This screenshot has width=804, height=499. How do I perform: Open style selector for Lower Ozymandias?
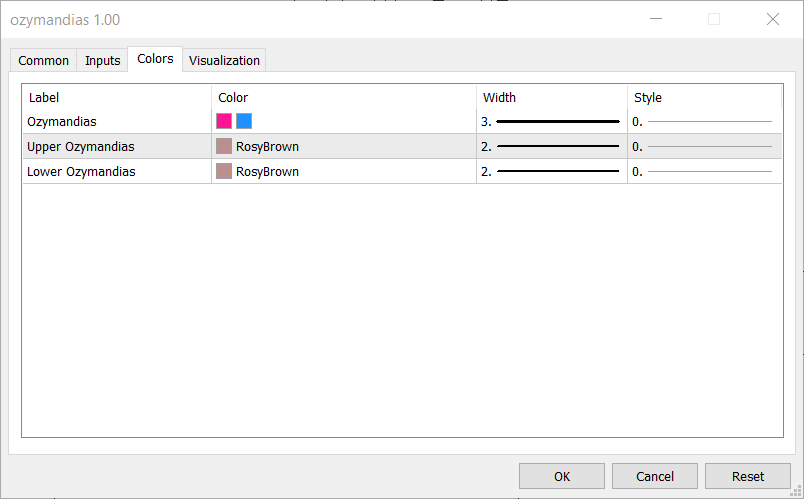(x=705, y=171)
